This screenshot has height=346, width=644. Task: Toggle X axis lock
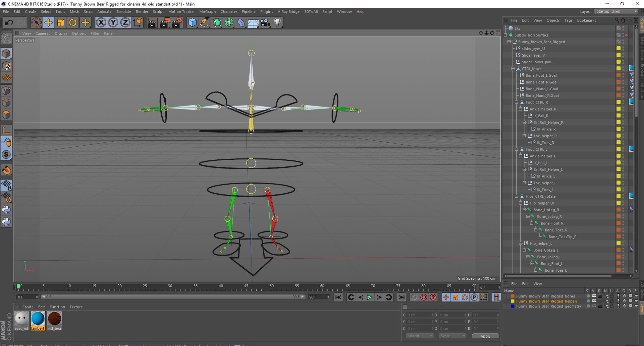(x=101, y=22)
